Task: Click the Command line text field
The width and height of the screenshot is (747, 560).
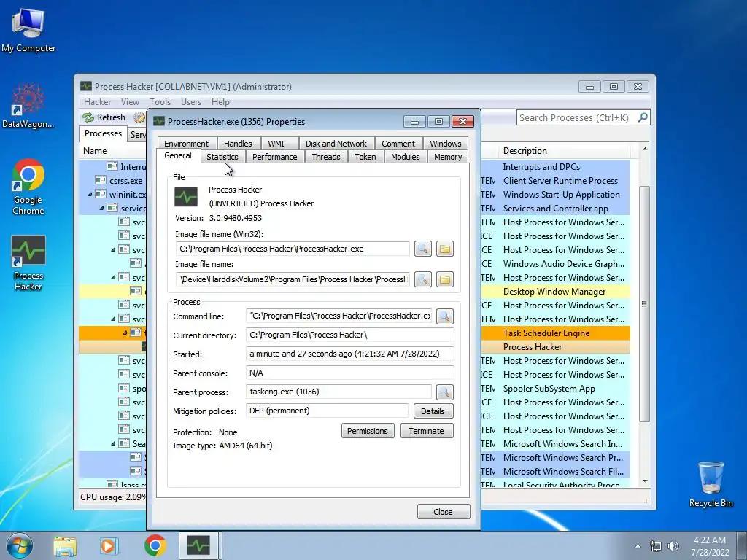Action: (x=338, y=316)
